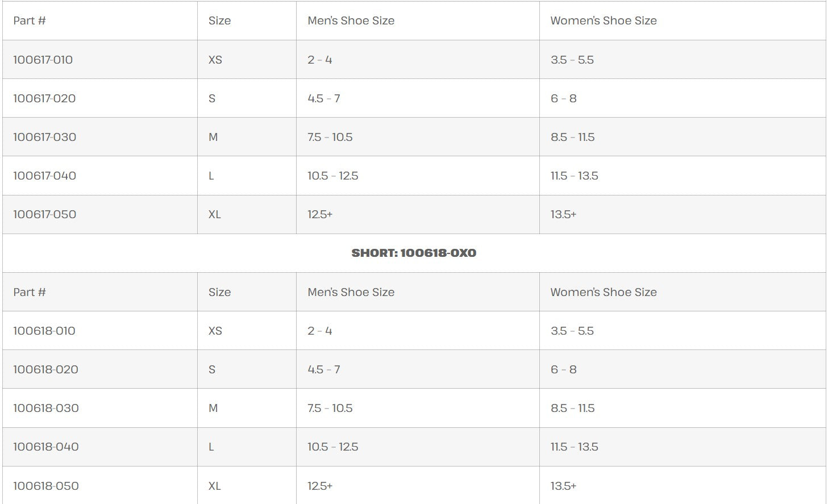The width and height of the screenshot is (828, 504).
Task: Click men's 10.5 - 12.5 in the 100617-040 row
Action: 333,176
